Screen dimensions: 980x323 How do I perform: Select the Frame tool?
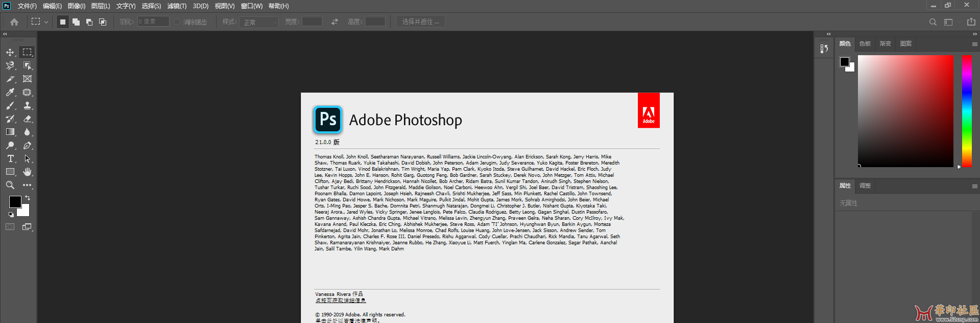tap(27, 79)
